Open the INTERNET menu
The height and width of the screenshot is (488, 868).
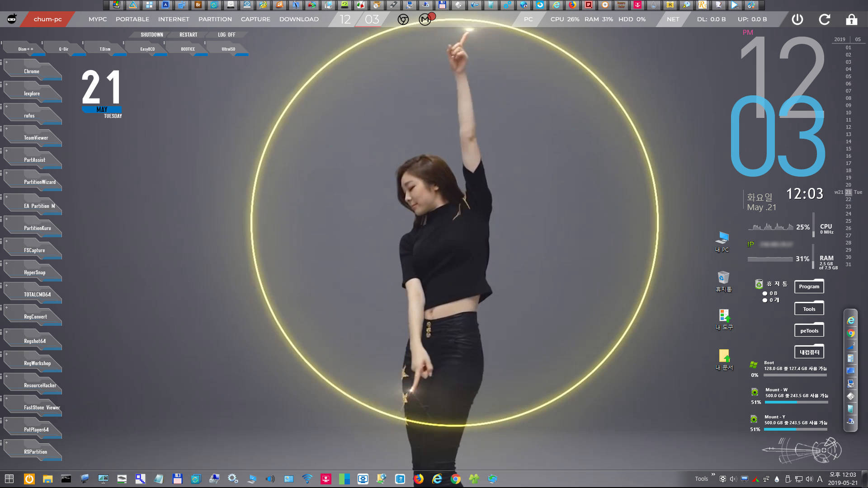pyautogui.click(x=174, y=19)
